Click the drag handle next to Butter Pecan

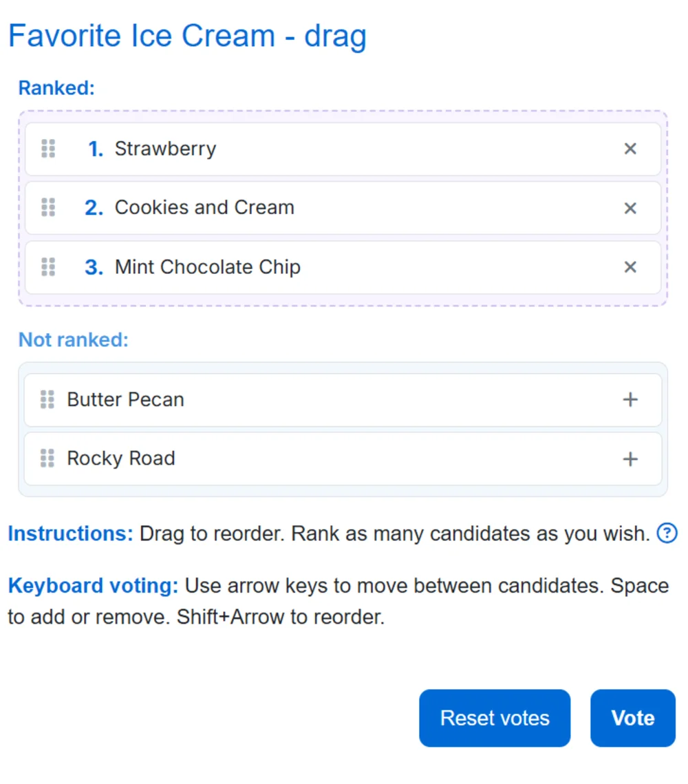(47, 399)
